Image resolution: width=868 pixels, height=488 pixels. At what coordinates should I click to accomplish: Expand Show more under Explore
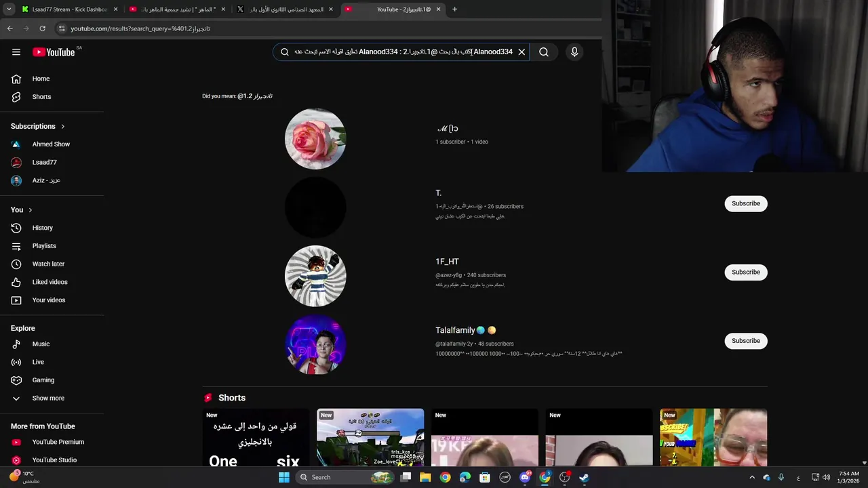(48, 399)
